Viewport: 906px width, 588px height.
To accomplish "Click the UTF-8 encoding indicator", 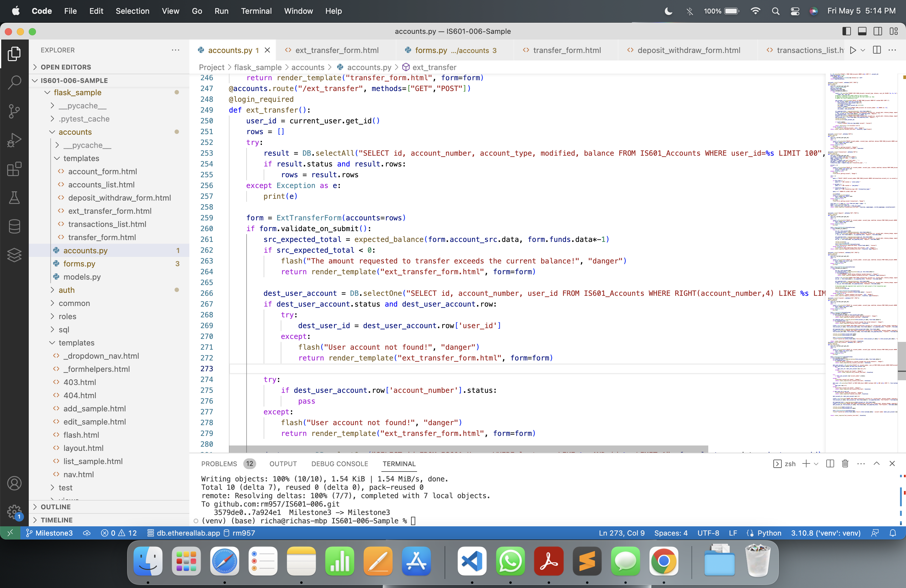I will tap(708, 533).
